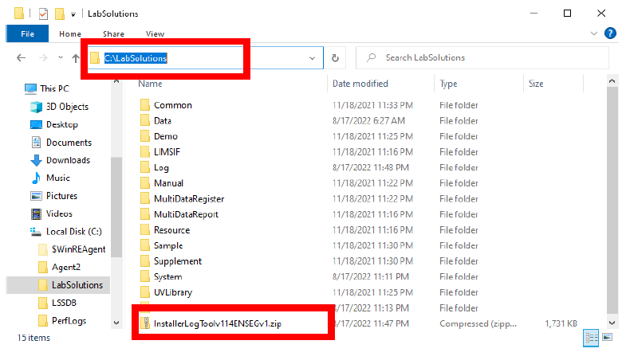Click the Properties quick access icon
The image size is (626, 364).
[x=43, y=14]
